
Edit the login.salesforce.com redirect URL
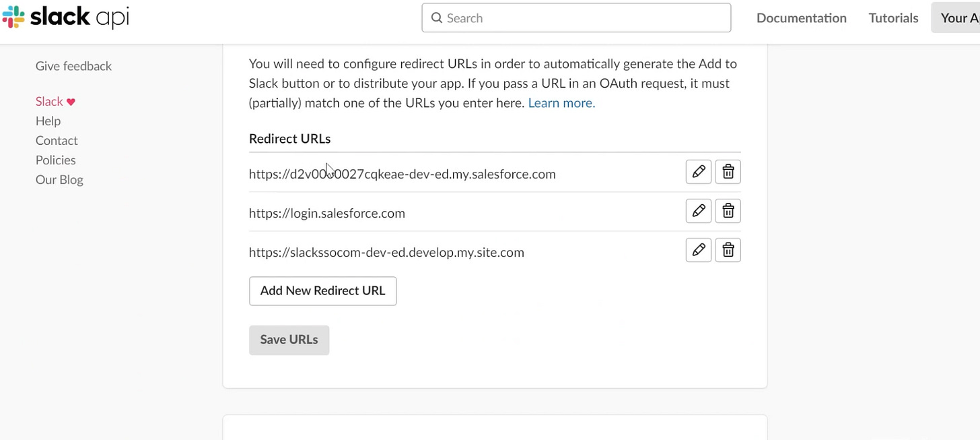tap(699, 211)
